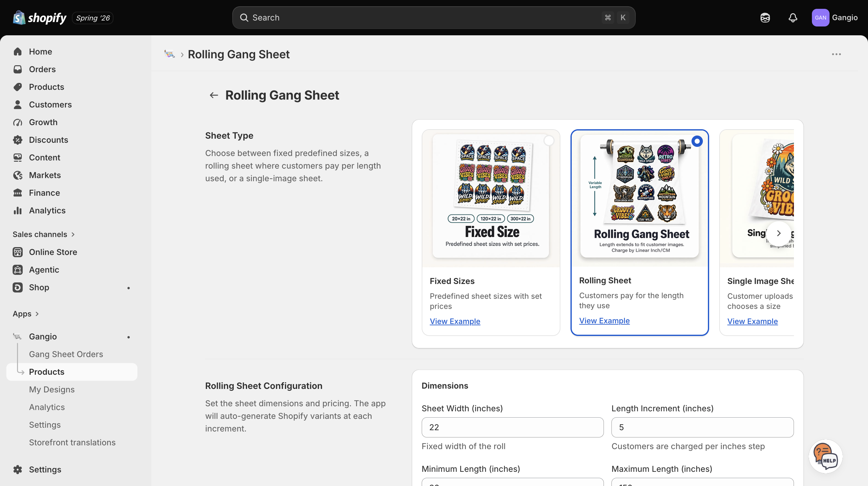Viewport: 868px width, 486px height.
Task: Open the Help chat bubble
Action: [x=825, y=456]
